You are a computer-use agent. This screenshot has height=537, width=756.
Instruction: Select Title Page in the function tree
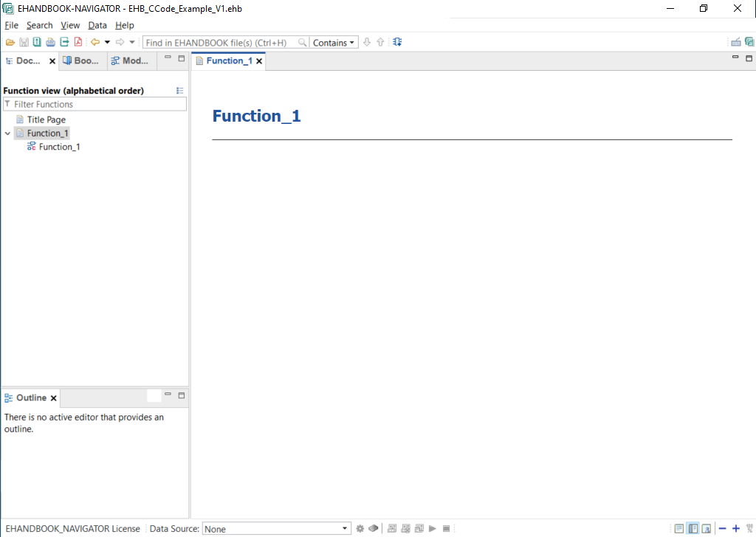(46, 119)
